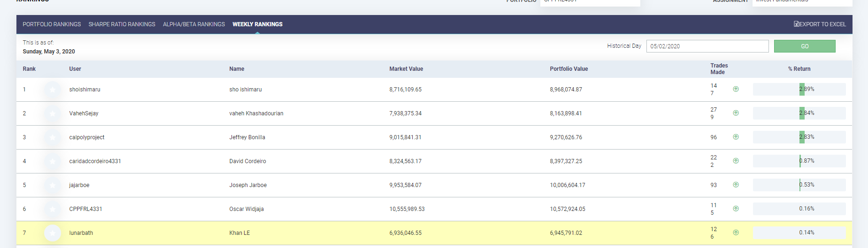Click the star icon in lunarbath row
868x248 pixels.
pyautogui.click(x=53, y=233)
